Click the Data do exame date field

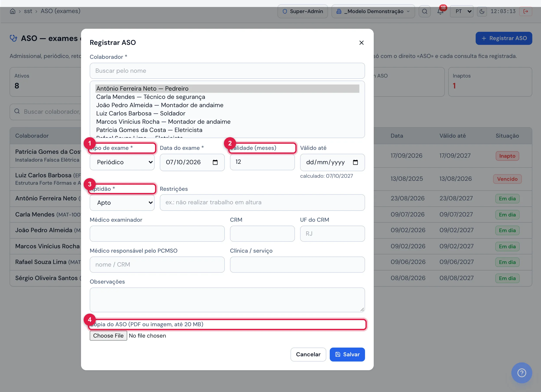[192, 162]
